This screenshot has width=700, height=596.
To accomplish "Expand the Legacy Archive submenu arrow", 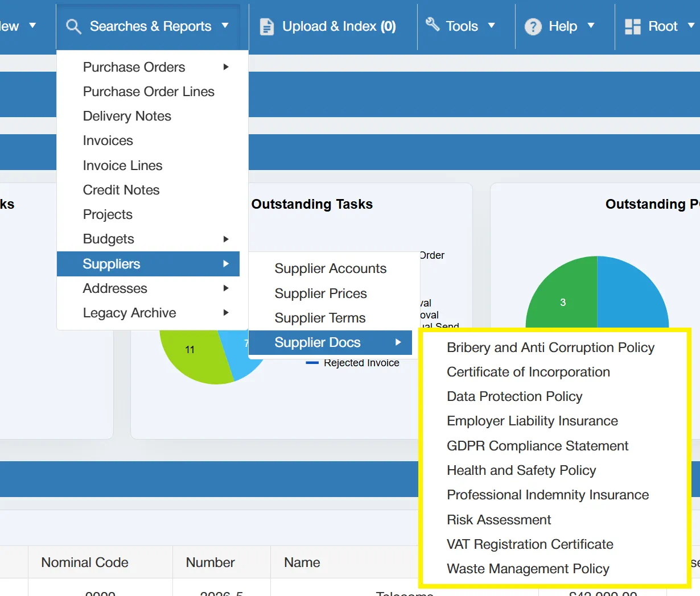I will [x=226, y=313].
